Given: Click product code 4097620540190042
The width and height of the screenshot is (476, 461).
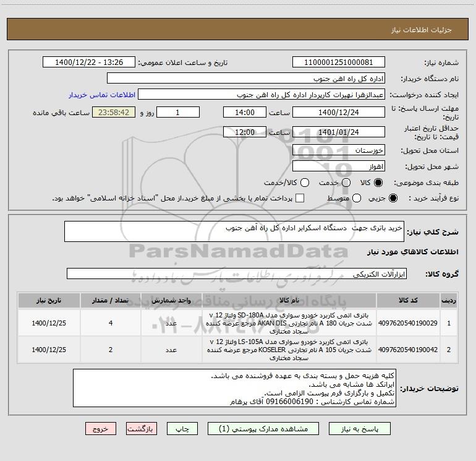Looking at the screenshot, I should (408, 350).
